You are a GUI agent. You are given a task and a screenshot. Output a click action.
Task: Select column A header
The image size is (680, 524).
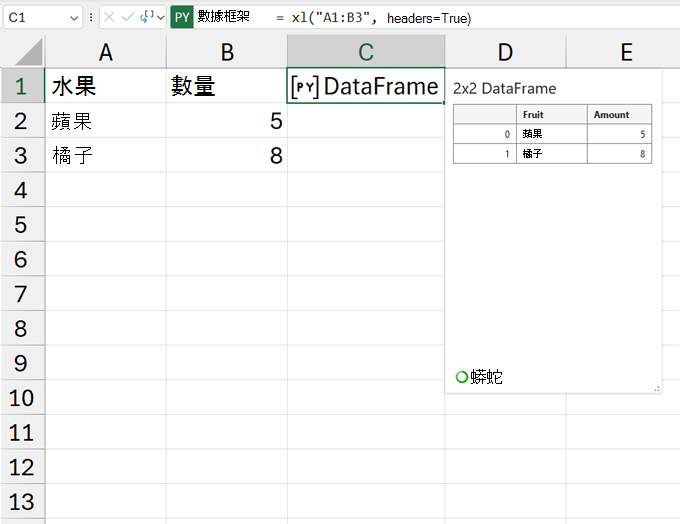pyautogui.click(x=106, y=52)
